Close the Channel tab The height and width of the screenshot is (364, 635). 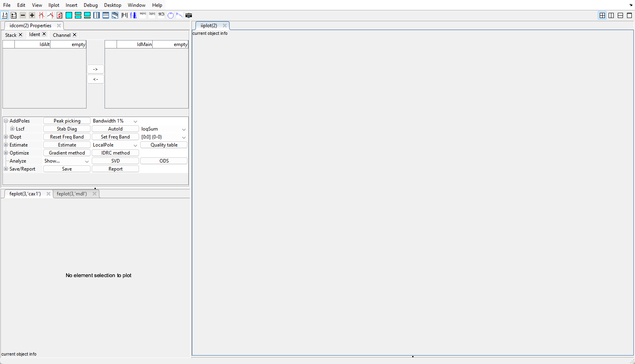click(x=75, y=35)
